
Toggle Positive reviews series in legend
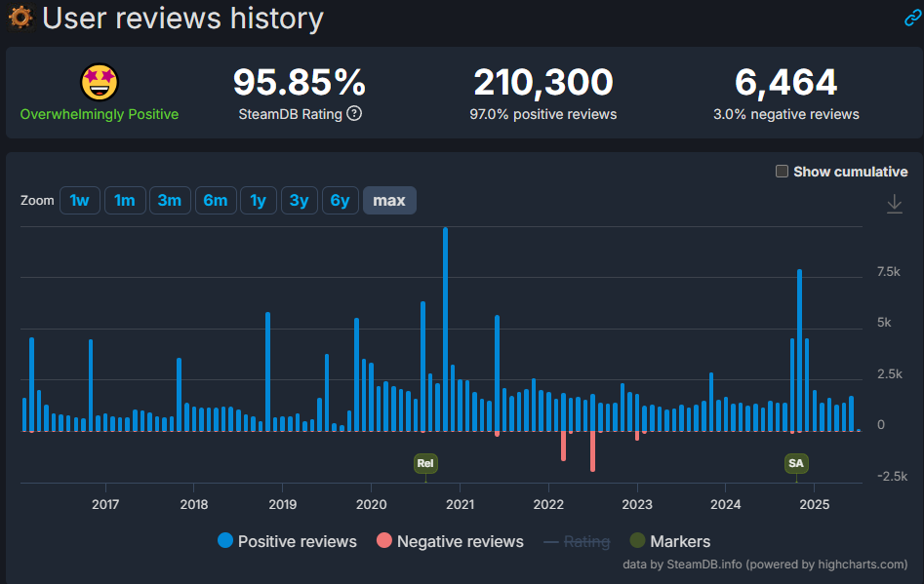(x=287, y=541)
